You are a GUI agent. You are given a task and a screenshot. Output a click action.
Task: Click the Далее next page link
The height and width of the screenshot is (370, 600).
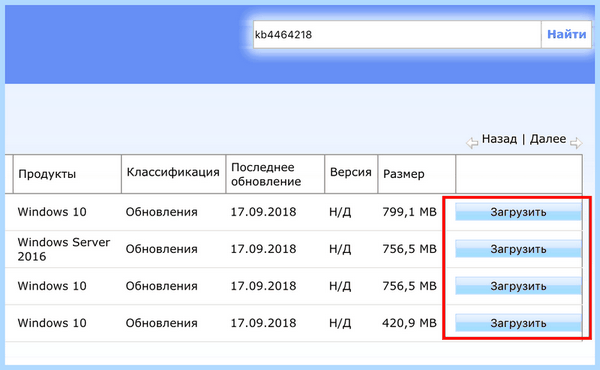(548, 139)
